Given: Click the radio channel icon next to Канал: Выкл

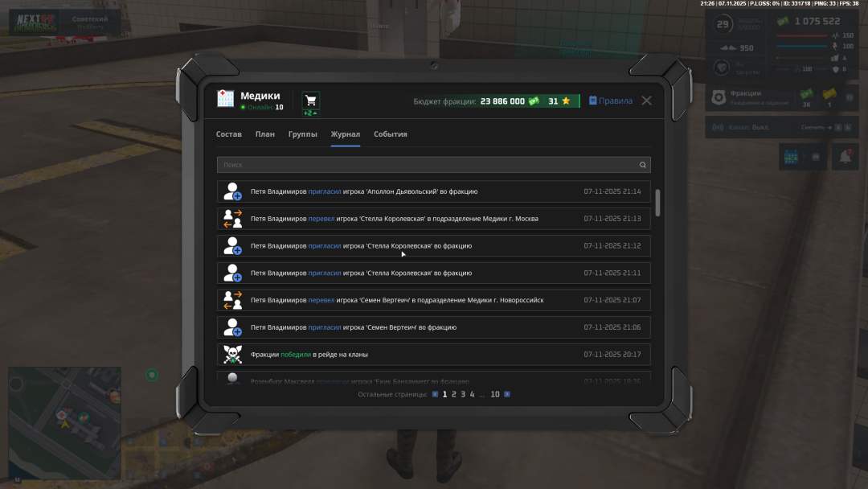Looking at the screenshot, I should pyautogui.click(x=719, y=127).
